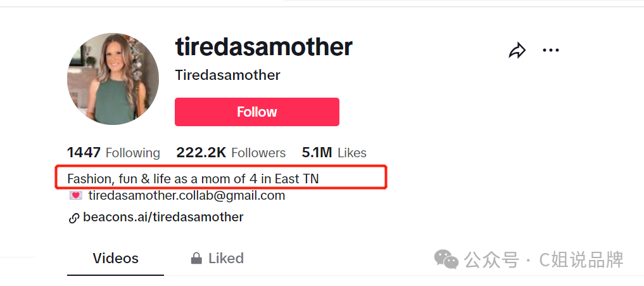Click the C姐说品牌 watermark text
Screen dimensions: 644x286
pos(581,259)
